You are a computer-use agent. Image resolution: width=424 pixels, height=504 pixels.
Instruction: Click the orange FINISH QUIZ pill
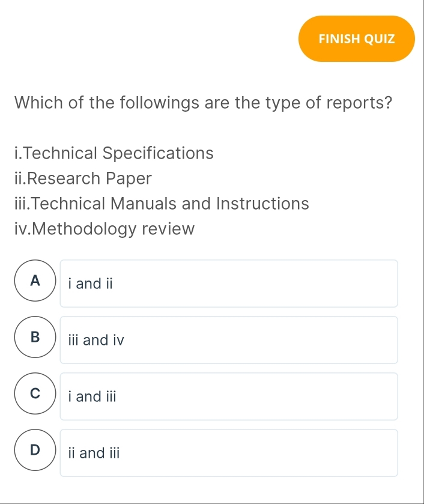point(357,38)
